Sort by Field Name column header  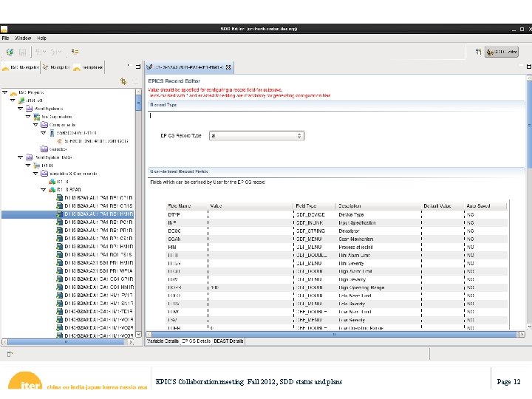click(x=187, y=206)
